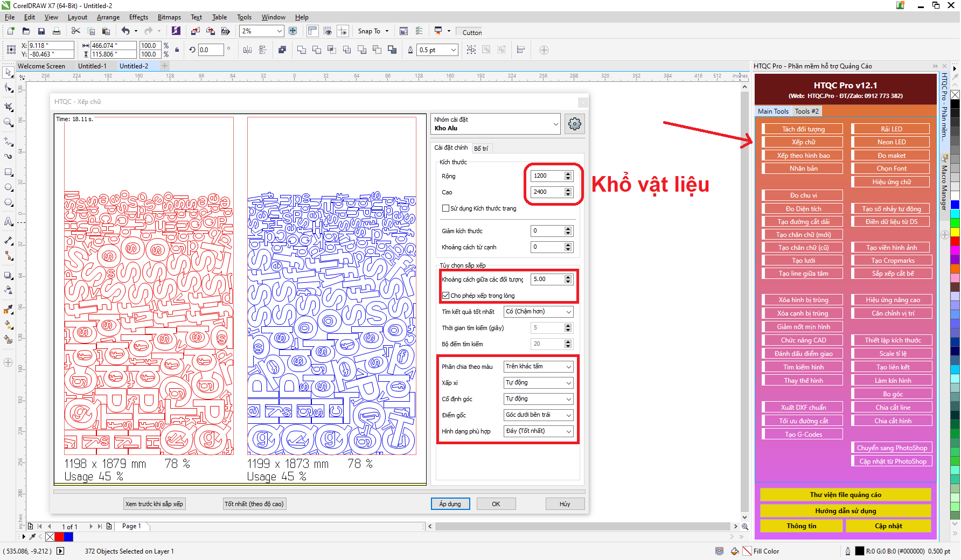
Task: Select the Zoom tool in toolbox
Action: (x=9, y=123)
